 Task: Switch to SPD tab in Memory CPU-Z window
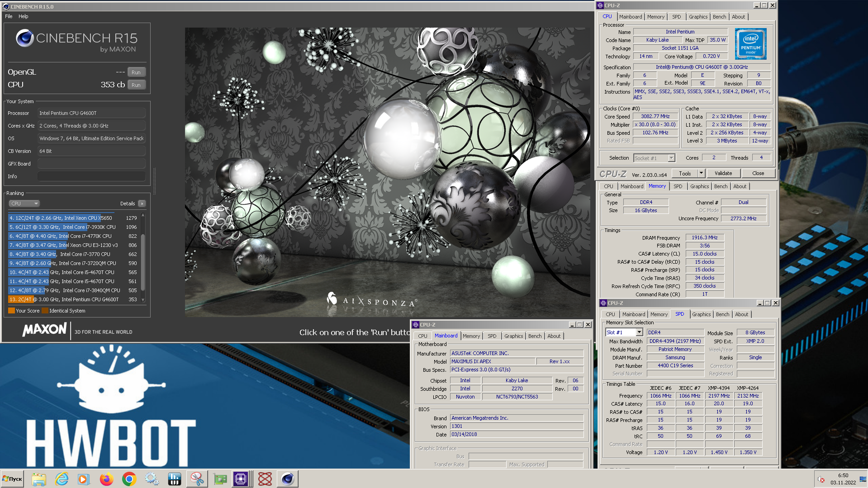click(678, 186)
